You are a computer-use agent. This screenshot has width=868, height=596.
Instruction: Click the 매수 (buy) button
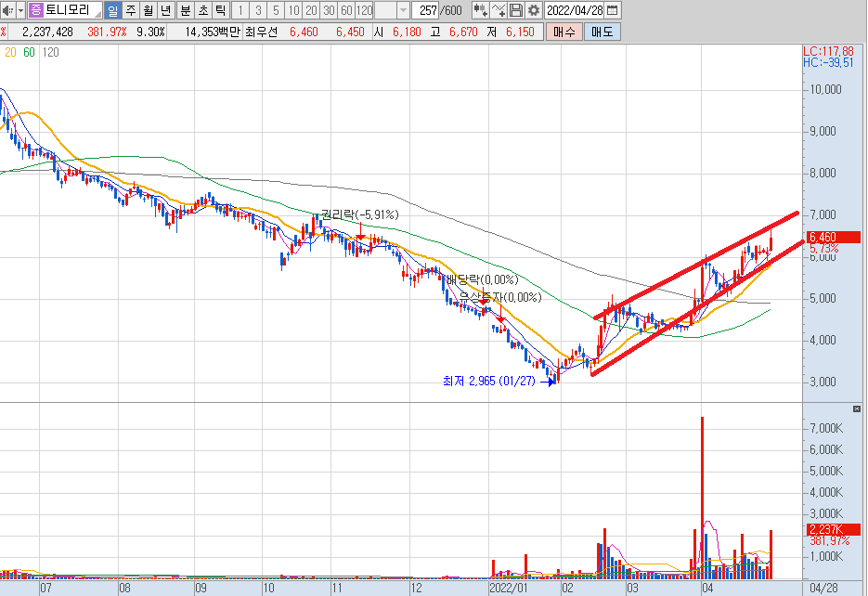pos(564,32)
